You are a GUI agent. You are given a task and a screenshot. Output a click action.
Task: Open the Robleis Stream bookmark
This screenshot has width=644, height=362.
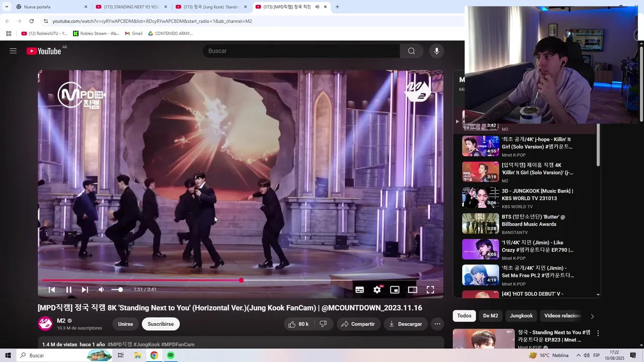coord(96,33)
